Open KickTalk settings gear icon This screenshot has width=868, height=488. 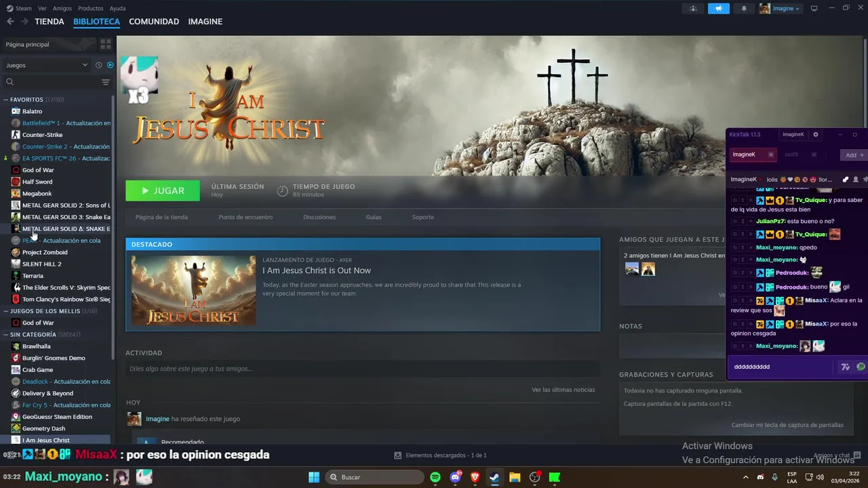(816, 134)
